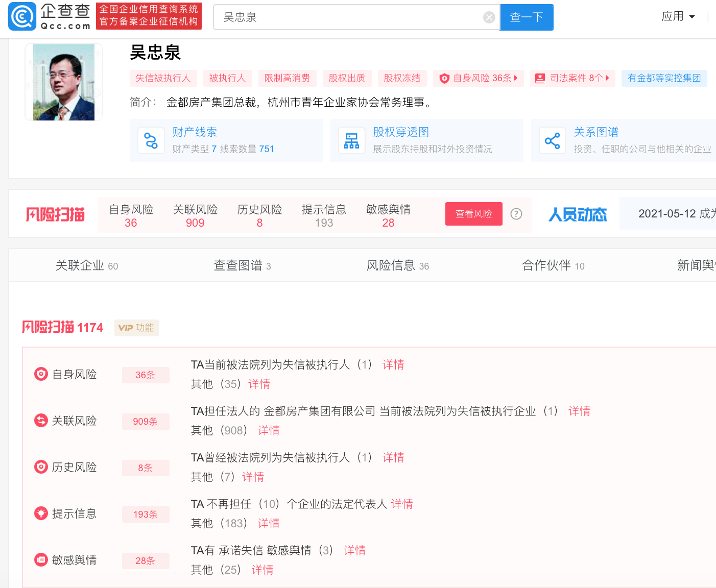Click the Qcc.com logo icon
This screenshot has height=588, width=716.
pyautogui.click(x=22, y=16)
